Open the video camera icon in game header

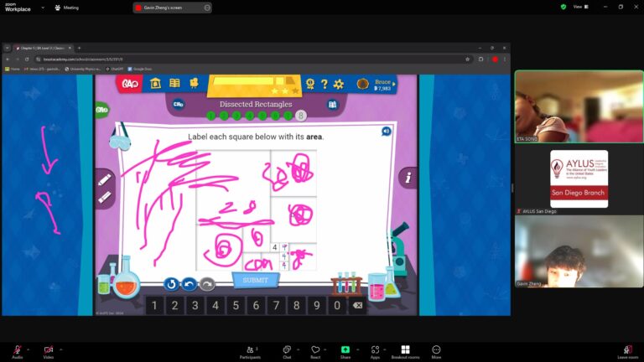point(194,83)
